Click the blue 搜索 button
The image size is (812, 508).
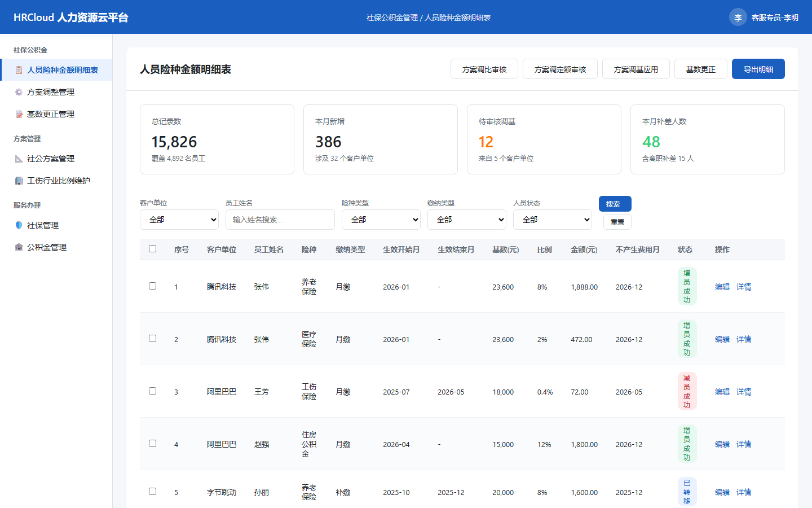(615, 204)
